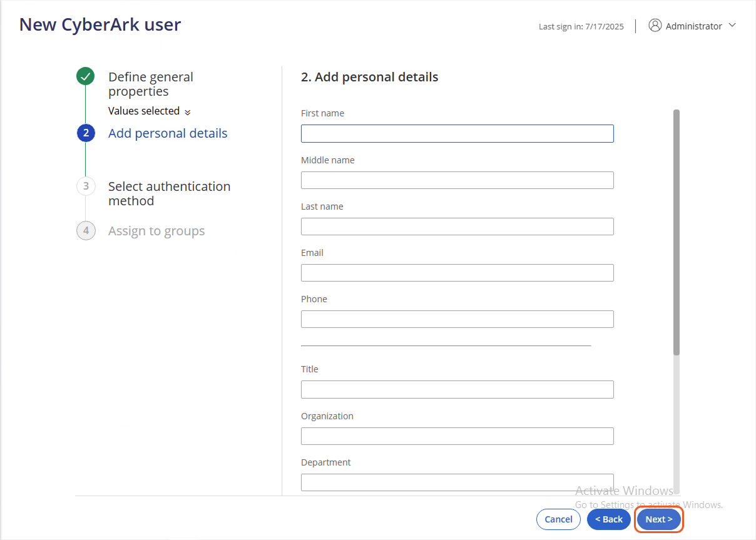
Task: Click the Next button
Action: pyautogui.click(x=658, y=519)
